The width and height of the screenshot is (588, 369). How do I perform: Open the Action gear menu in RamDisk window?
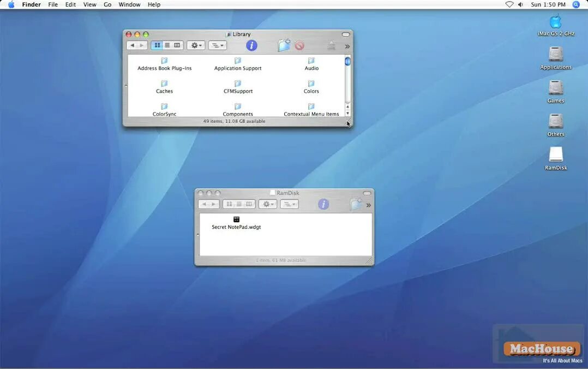[x=268, y=204]
